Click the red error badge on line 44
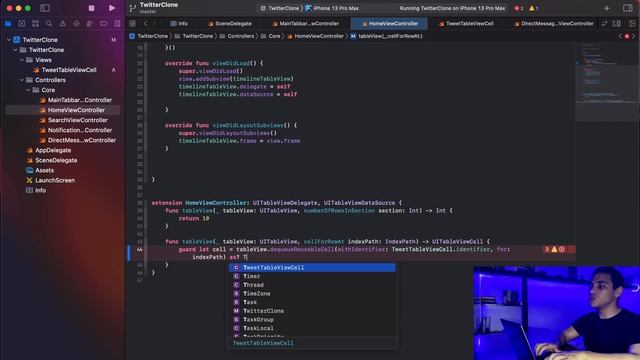This screenshot has height=360, width=640. (x=562, y=249)
